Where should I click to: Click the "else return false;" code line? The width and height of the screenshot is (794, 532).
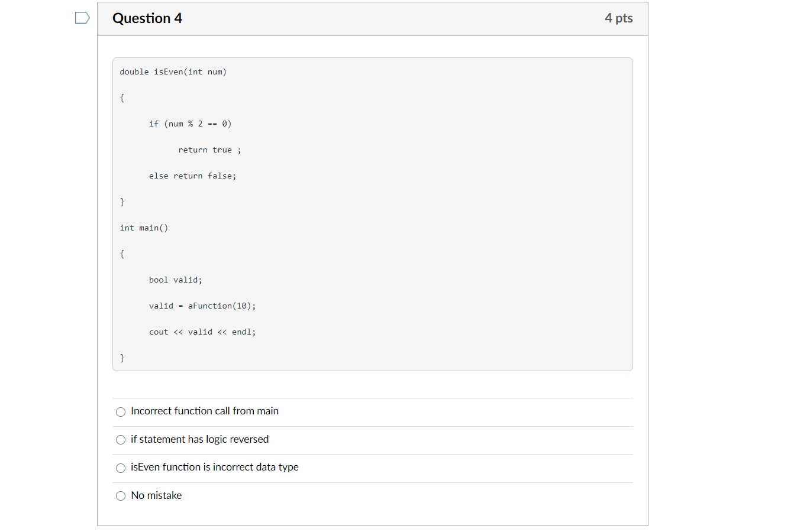point(192,176)
